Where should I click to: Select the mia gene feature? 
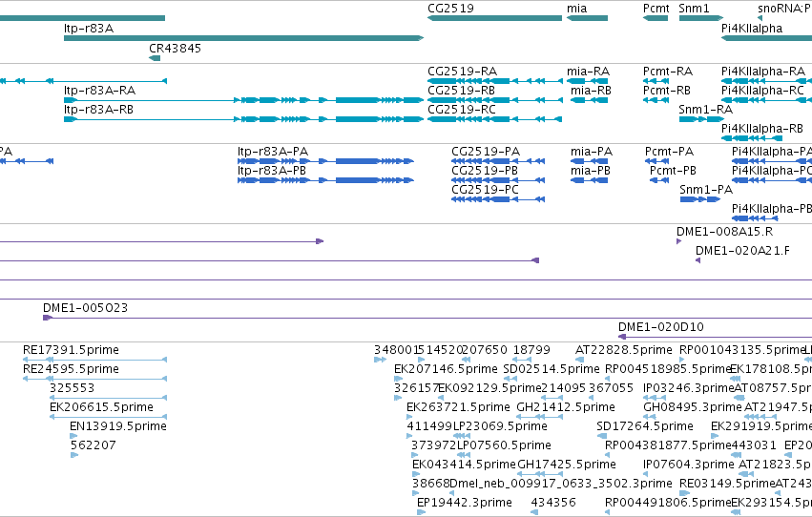point(587,18)
